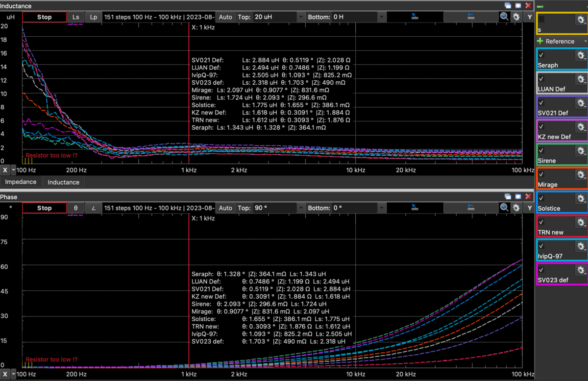Open gear options for SV023 def trace

pyautogui.click(x=581, y=270)
